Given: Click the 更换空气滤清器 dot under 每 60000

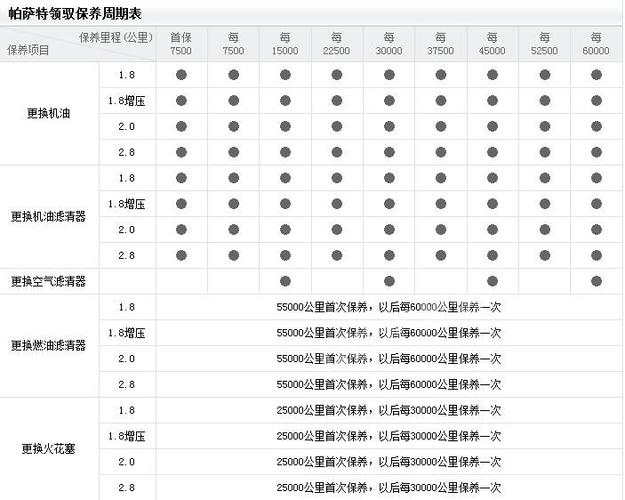Looking at the screenshot, I should pos(596,281).
